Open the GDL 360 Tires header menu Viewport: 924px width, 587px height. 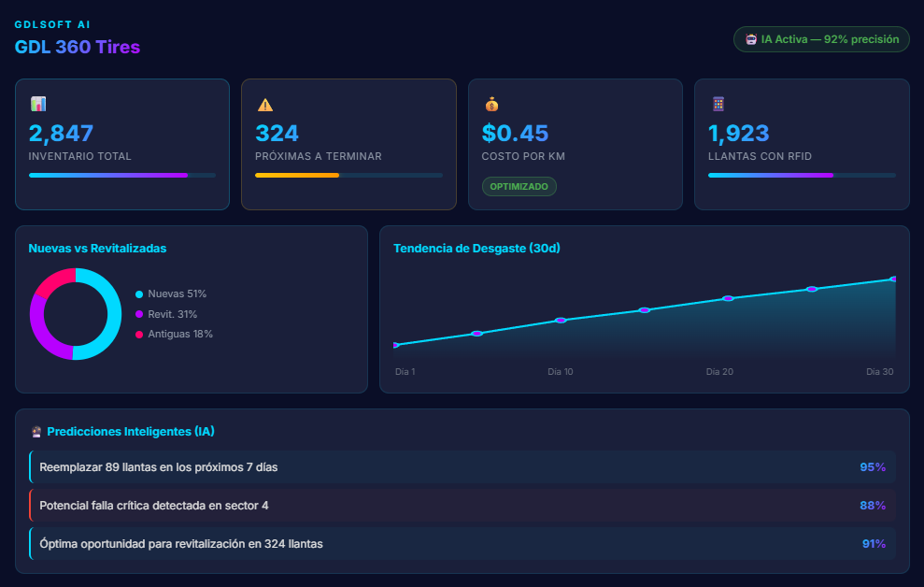coord(78,45)
